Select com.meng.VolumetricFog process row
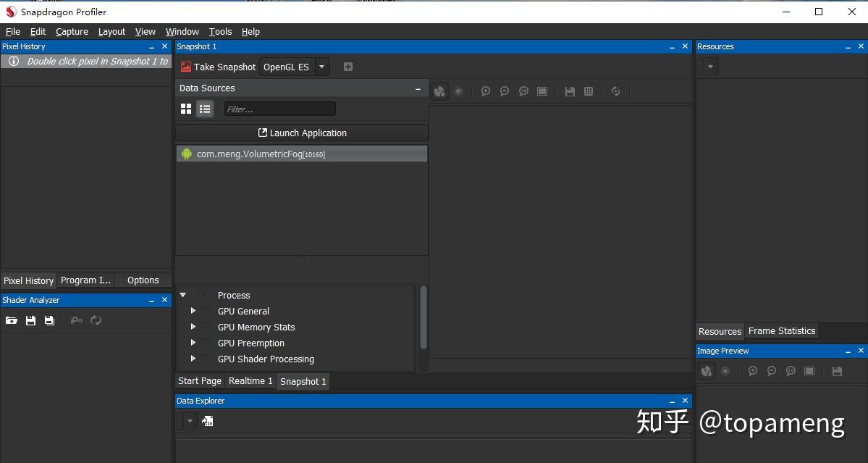868x463 pixels. [302, 154]
